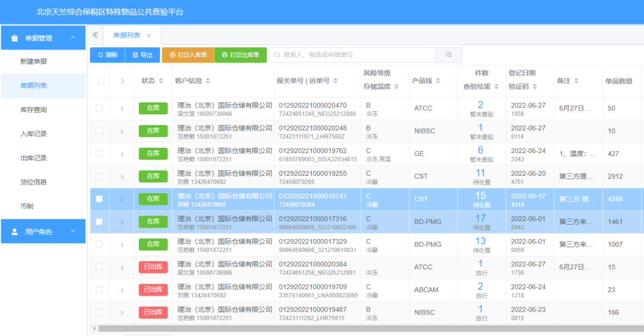The height and width of the screenshot is (336, 644).
Task: Select the 单据列表 tab
Action: coord(126,35)
